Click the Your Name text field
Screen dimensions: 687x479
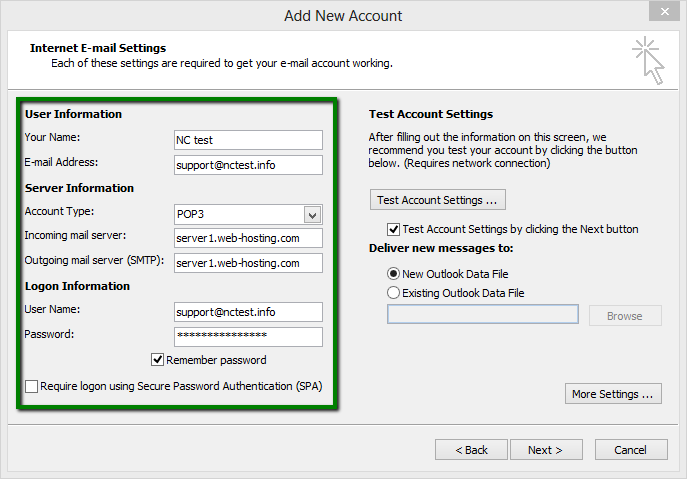(x=247, y=140)
